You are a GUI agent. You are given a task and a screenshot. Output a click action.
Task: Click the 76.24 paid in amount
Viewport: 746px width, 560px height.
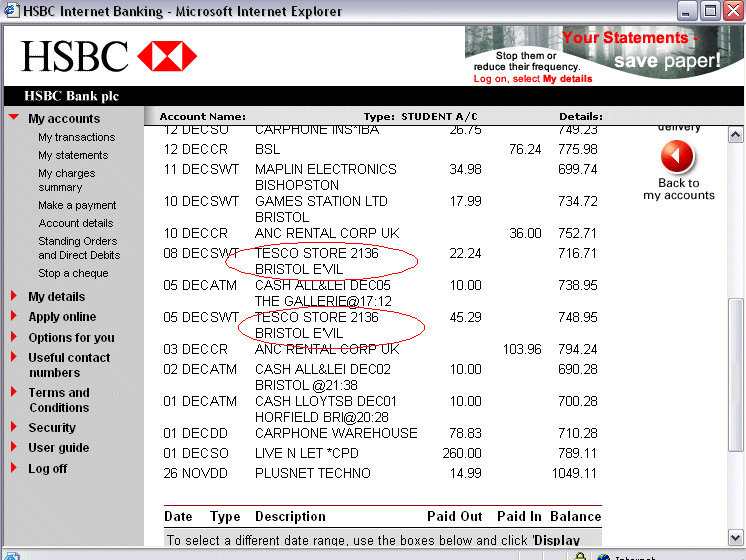525,149
